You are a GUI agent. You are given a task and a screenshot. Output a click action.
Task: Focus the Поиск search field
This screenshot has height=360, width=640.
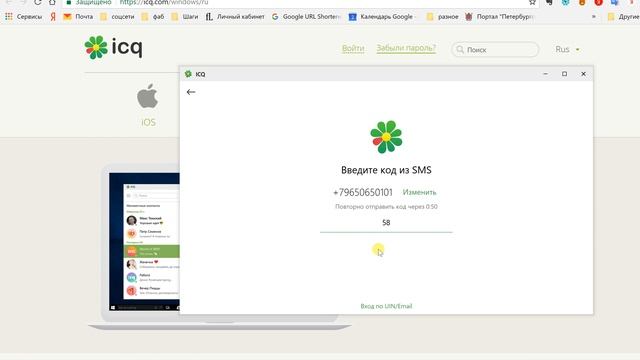495,49
